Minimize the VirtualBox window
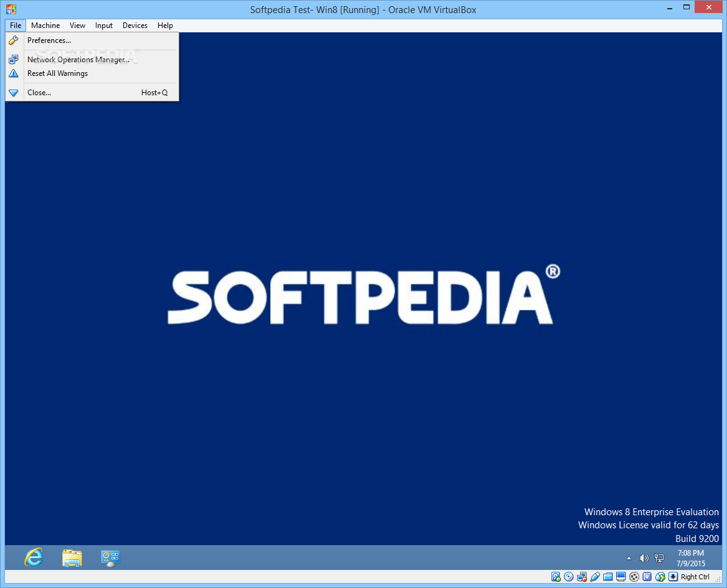 pos(670,8)
